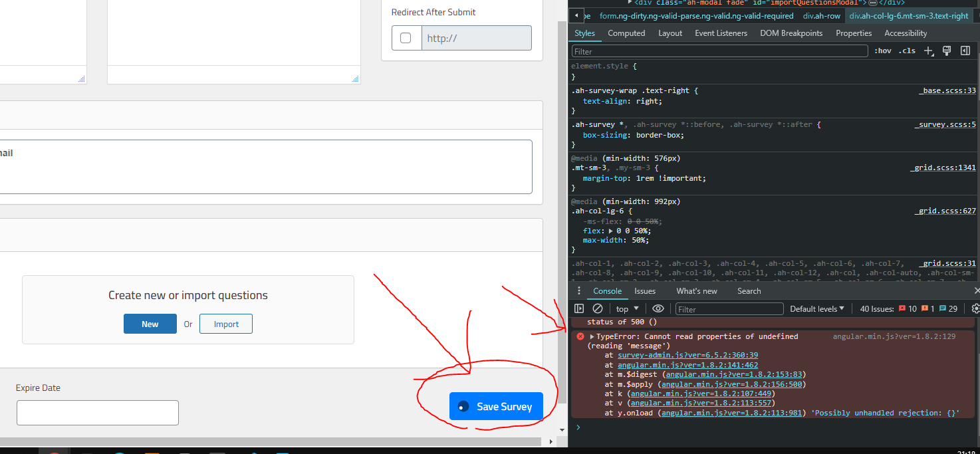Open angular.min.js 1.8.2:129 source location
This screenshot has height=454, width=980.
[894, 336]
